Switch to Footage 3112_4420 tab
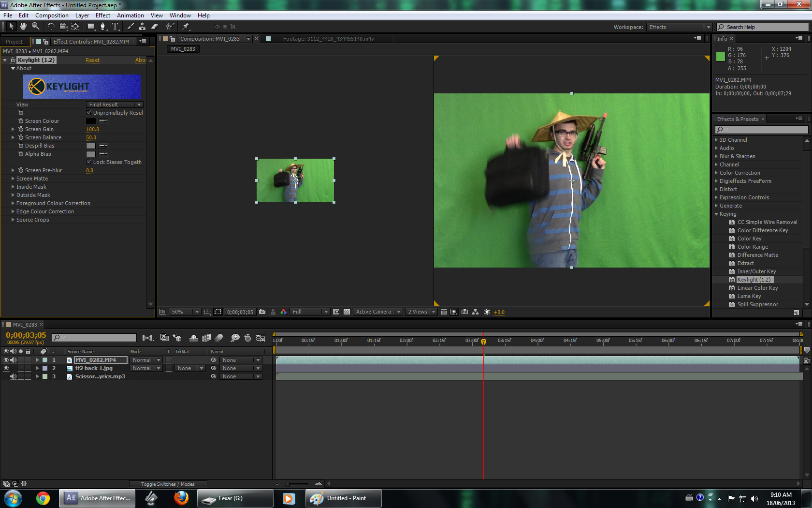 328,39
